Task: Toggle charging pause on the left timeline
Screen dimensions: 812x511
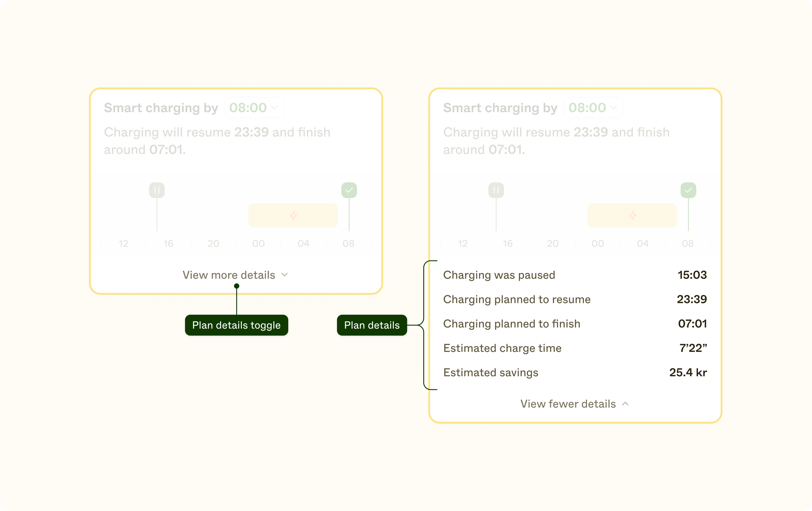Action: tap(157, 190)
